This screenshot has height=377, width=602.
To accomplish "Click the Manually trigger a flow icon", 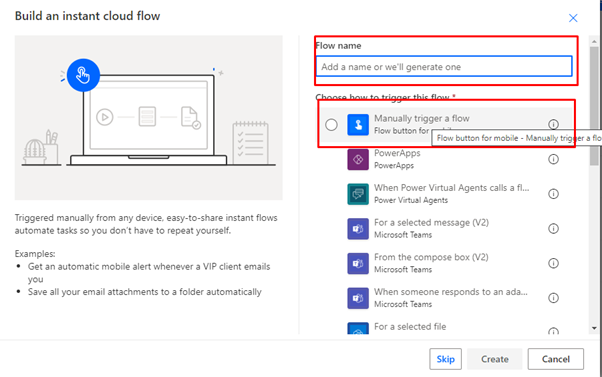I will click(358, 125).
